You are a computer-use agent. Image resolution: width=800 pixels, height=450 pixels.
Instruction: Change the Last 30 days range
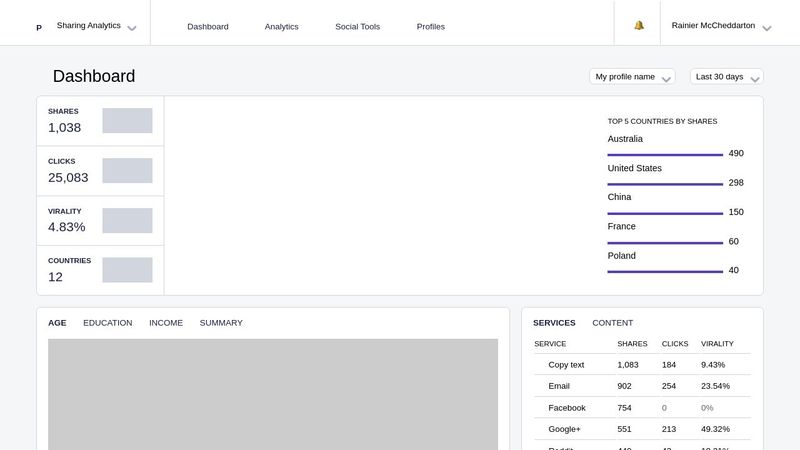727,77
